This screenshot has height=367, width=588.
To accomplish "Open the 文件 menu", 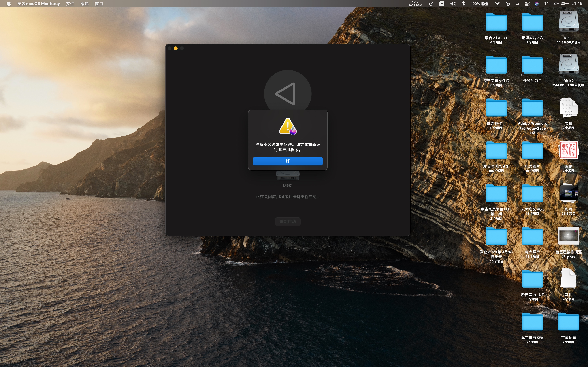I will pos(70,4).
